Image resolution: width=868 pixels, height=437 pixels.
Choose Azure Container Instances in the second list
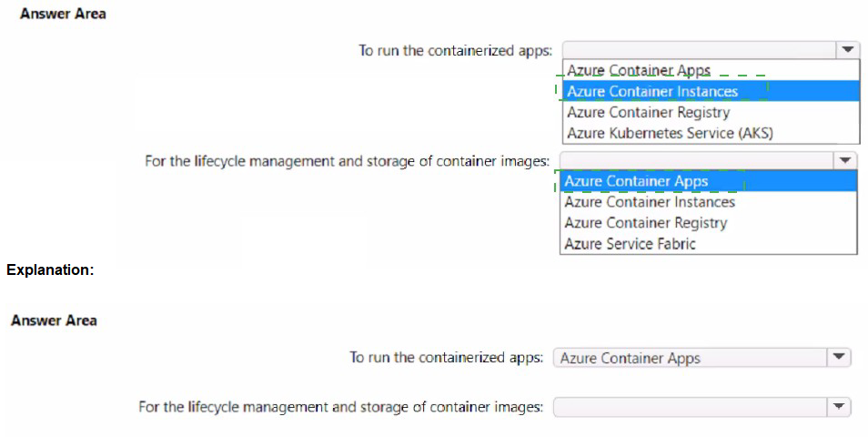pos(650,202)
